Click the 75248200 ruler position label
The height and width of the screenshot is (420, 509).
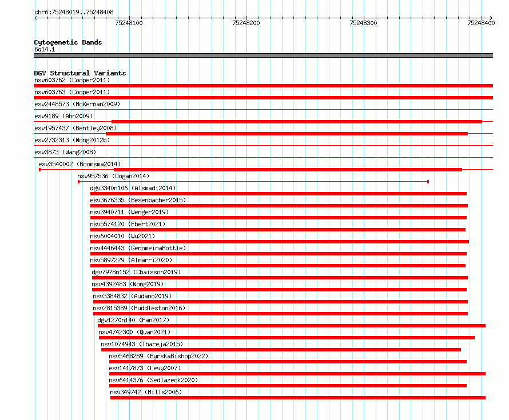pyautogui.click(x=246, y=23)
